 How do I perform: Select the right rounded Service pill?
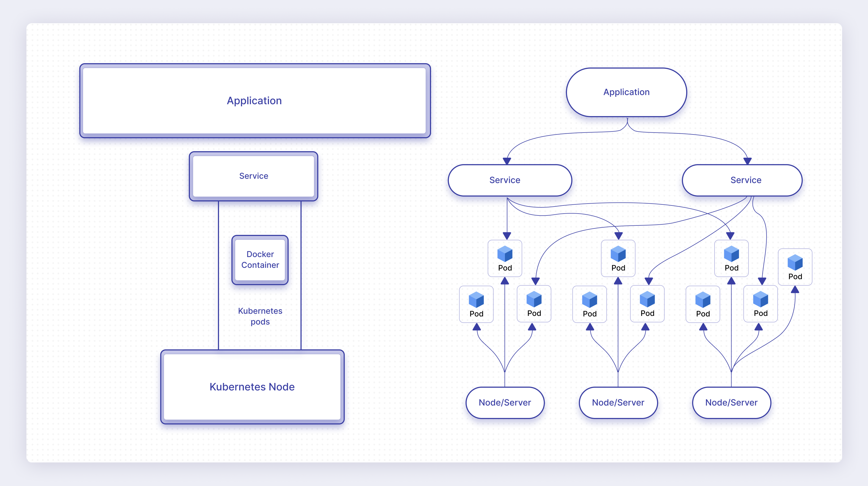(742, 180)
